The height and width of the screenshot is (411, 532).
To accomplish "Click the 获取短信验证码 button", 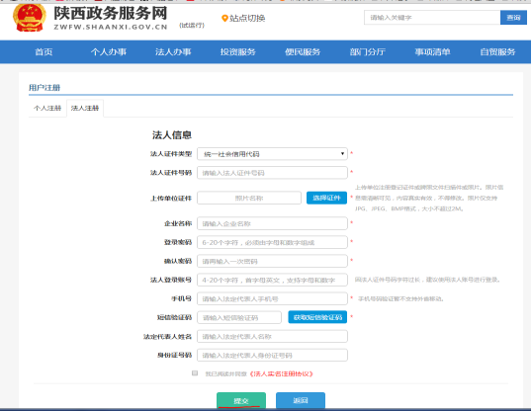I will [x=317, y=317].
